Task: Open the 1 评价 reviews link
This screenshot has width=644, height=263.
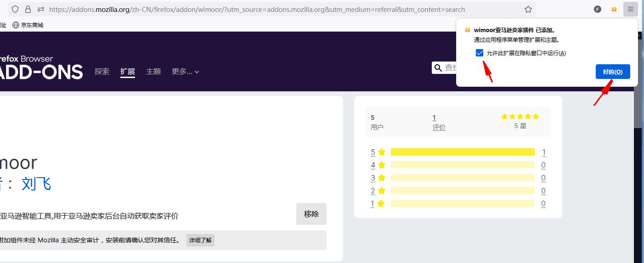Action: 439,123
